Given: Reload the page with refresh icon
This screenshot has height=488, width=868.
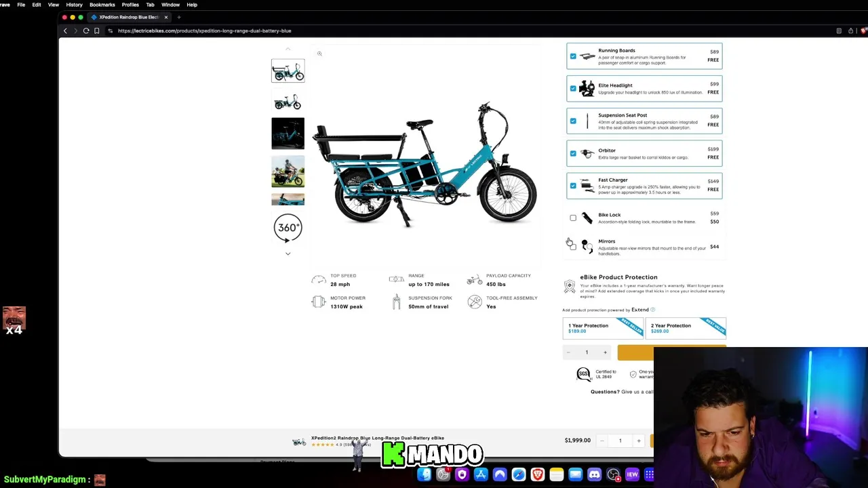Looking at the screenshot, I should [x=86, y=30].
